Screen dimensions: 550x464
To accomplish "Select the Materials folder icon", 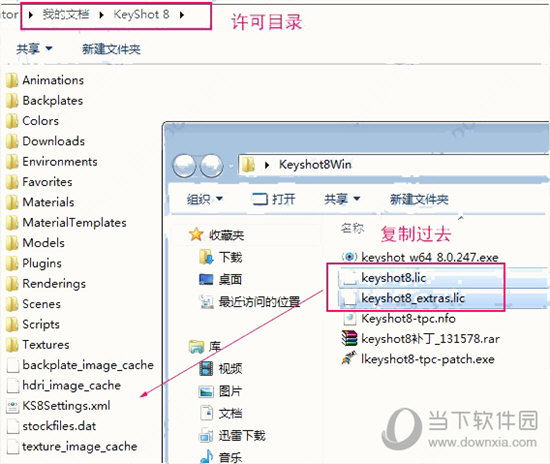I will point(12,202).
